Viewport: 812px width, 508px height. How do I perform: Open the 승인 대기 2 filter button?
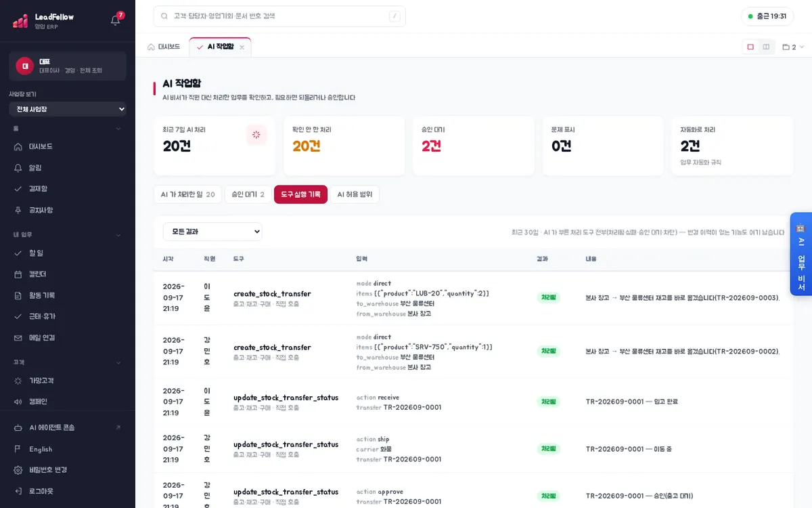click(x=248, y=194)
